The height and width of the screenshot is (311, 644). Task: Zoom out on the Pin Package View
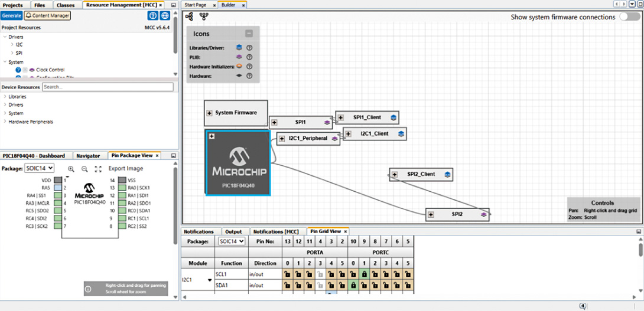[84, 169]
